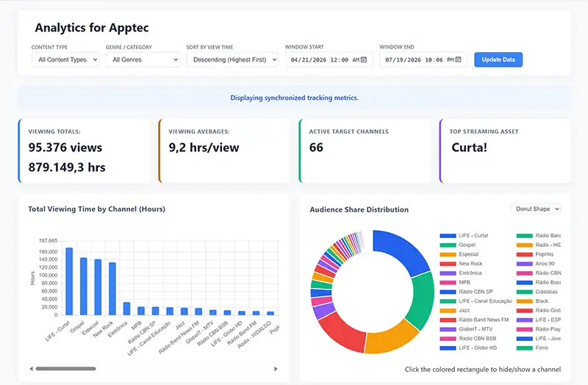Open the Donut Shape chart type dropdown
The image size is (588, 385).
coord(536,209)
